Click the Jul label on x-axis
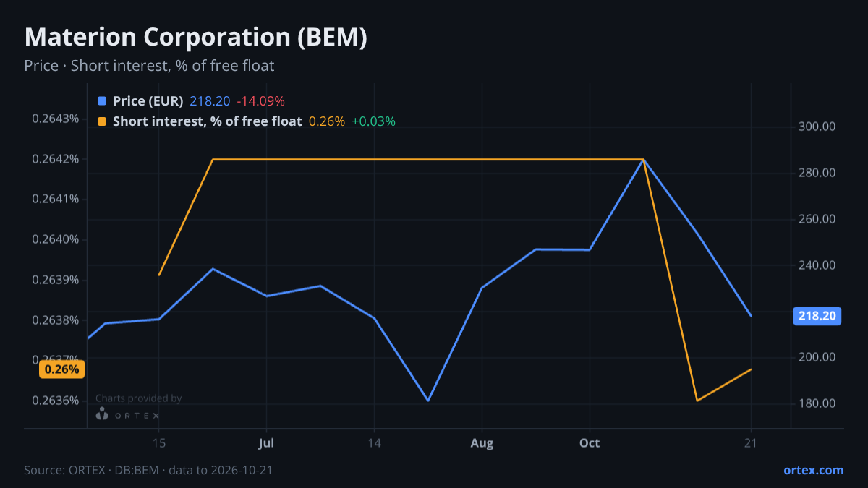 pos(266,443)
